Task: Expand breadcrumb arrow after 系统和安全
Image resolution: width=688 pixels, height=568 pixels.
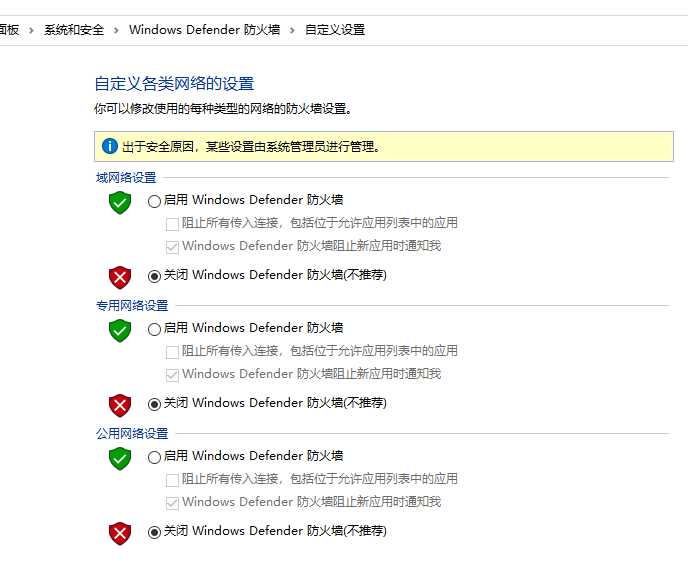Action: click(x=116, y=30)
